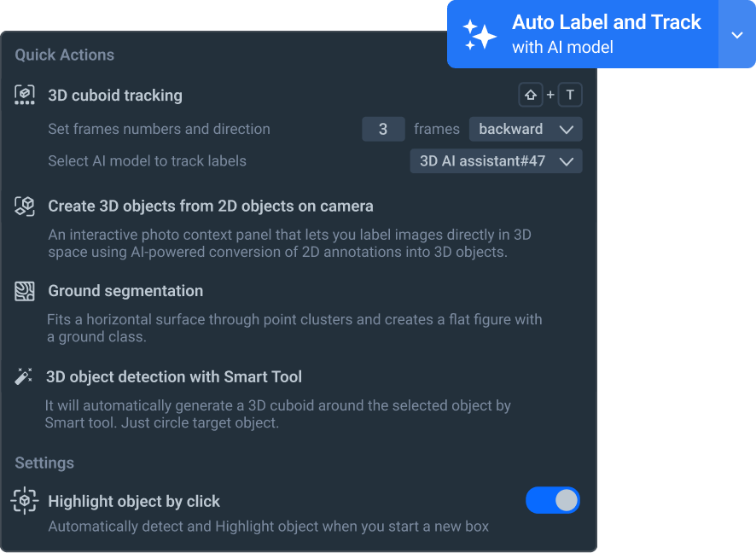Click the Shift key shortcut icon
Viewport: 756px width, 553px height.
531,95
